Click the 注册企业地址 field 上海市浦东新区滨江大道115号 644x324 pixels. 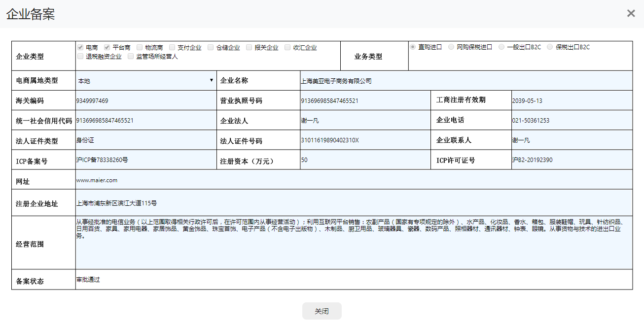click(354, 203)
